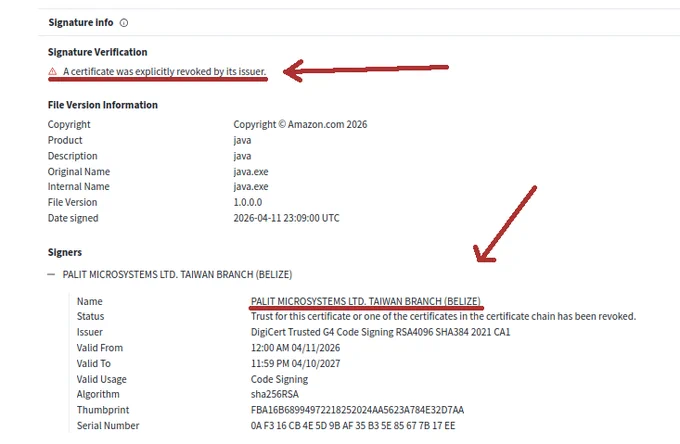Select 'Copyright © Amazon.com 2026' value
This screenshot has width=680, height=444.
300,124
